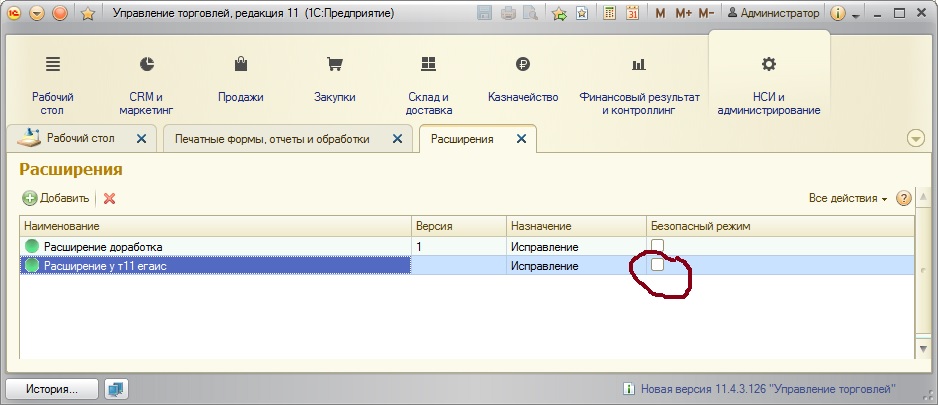
Task: Sort by Безопасный режим column header
Action: point(780,226)
